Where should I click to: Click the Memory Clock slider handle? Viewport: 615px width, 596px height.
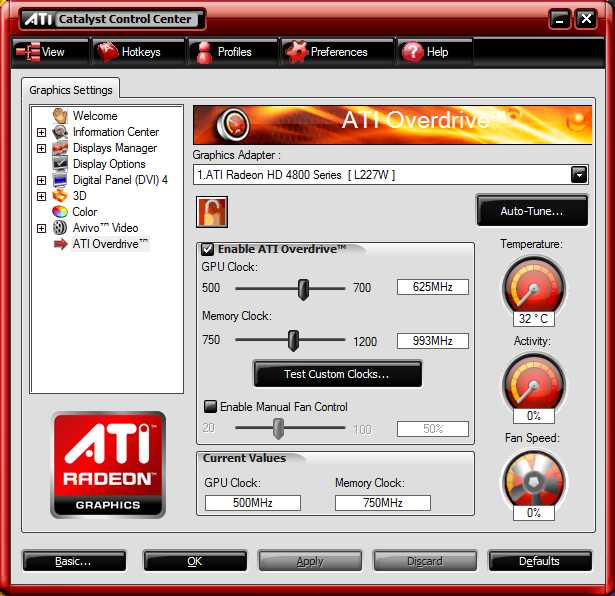click(293, 340)
